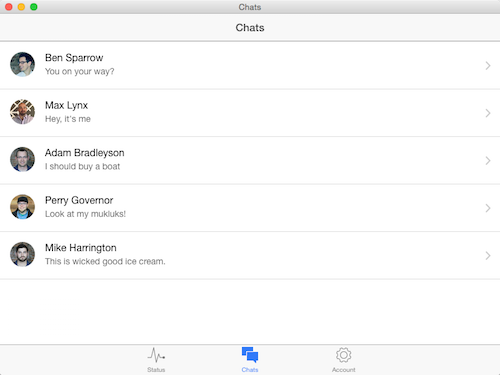Viewport: 500px width, 375px height.
Task: Click Mike Harrington's avatar photo
Action: coord(22,254)
